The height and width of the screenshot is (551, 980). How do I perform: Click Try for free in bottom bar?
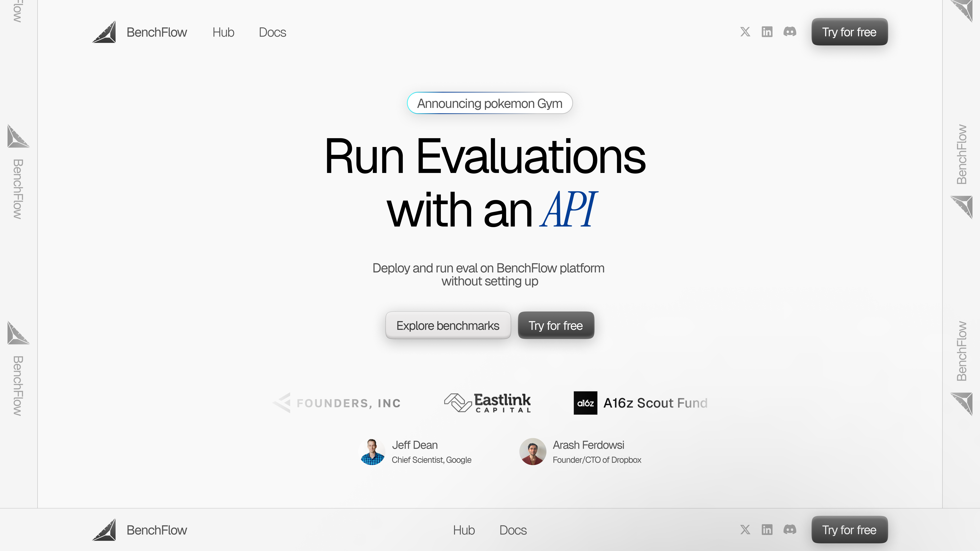[849, 530]
